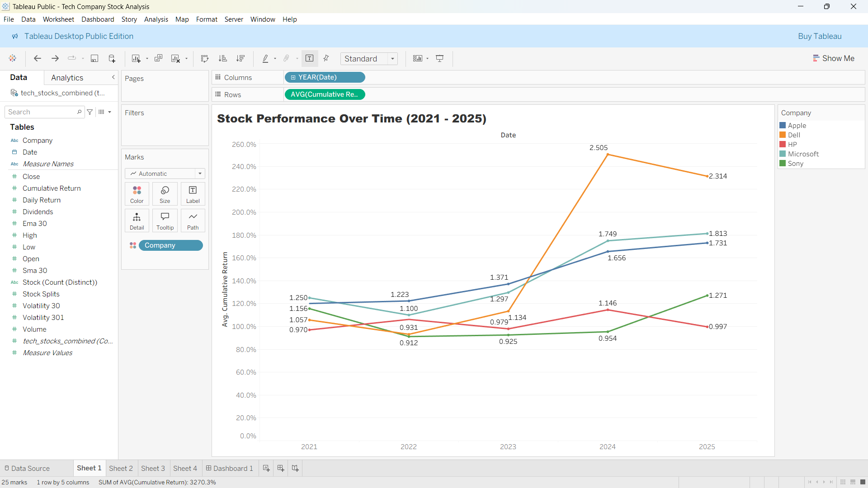Click the Tableau start page icon
This screenshot has width=868, height=488.
pyautogui.click(x=13, y=58)
